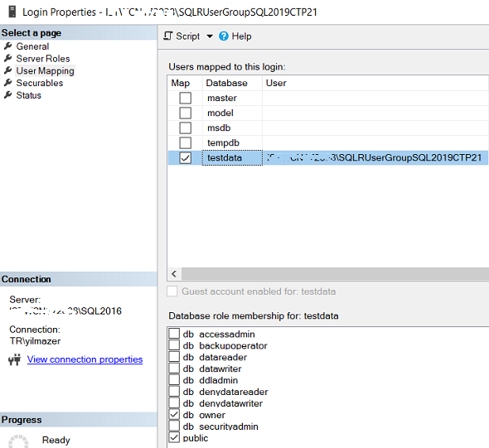Click wrench icon beside General
Image resolution: width=489 pixels, height=448 pixels.
point(8,46)
